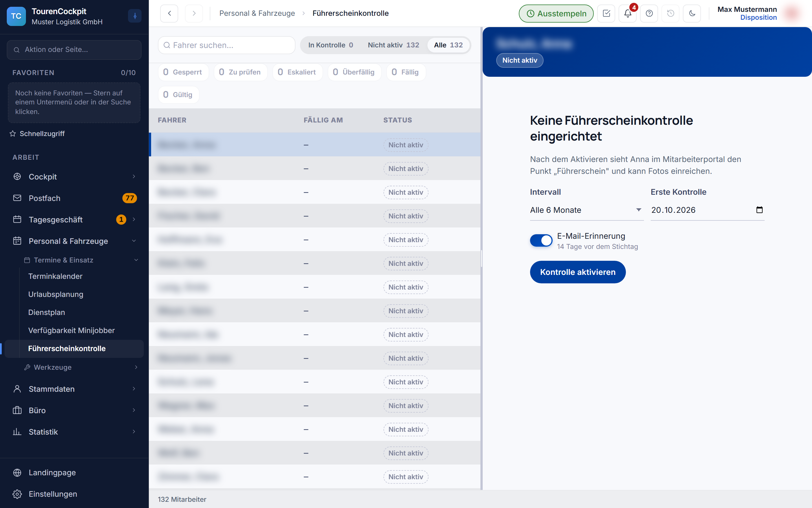Click the Schnellzugriff star icon
The width and height of the screenshot is (812, 508).
pyautogui.click(x=13, y=134)
